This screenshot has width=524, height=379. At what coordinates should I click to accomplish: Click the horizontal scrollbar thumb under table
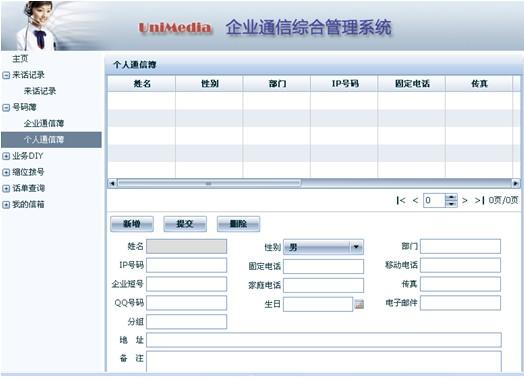(209, 183)
